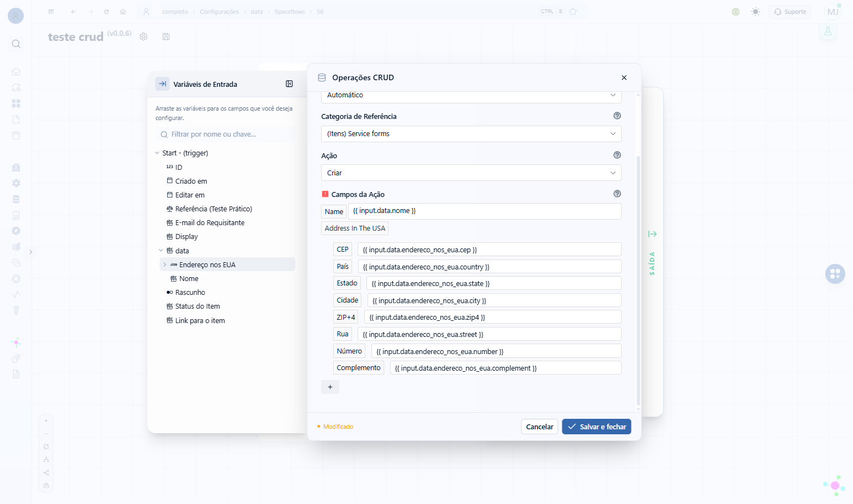The width and height of the screenshot is (853, 504).
Task: Go to home icon in left sidebar
Action: (x=16, y=72)
